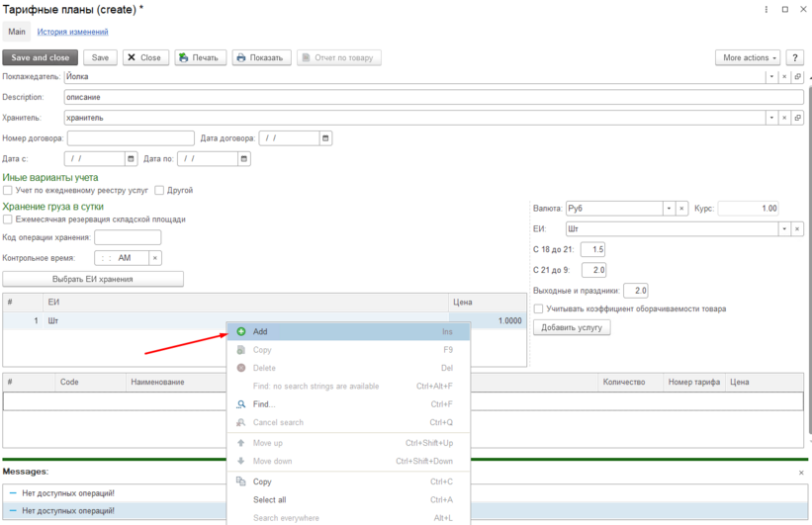Tick the Другой checkbox

pos(159,190)
